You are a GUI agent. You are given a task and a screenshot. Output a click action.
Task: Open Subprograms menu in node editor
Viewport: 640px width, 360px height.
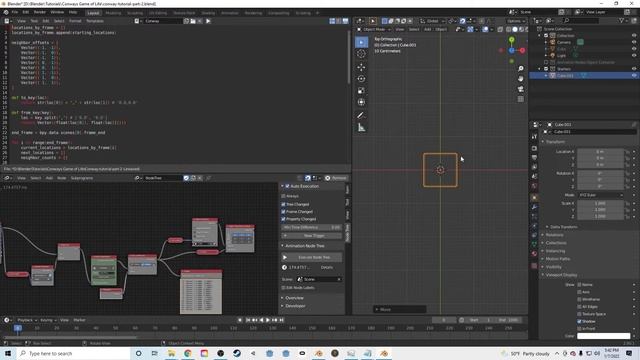click(x=82, y=178)
